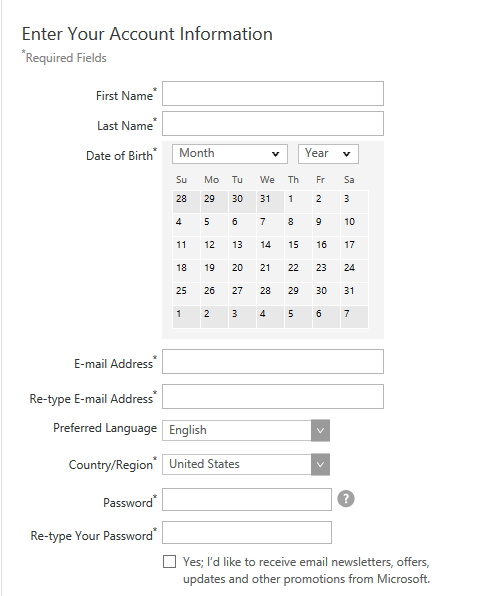Screen dimensions: 481x596
Task: Pick day 10 in the calendar
Action: [x=354, y=225]
